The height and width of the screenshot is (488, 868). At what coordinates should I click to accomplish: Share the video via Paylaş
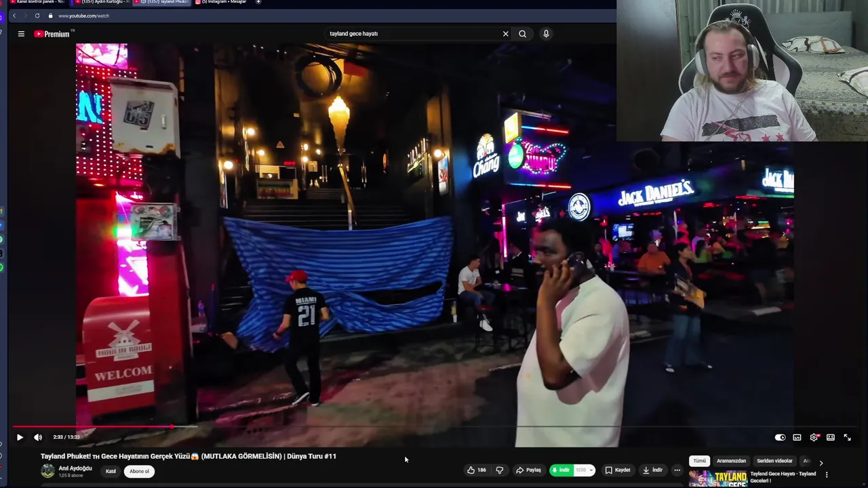coord(528,470)
